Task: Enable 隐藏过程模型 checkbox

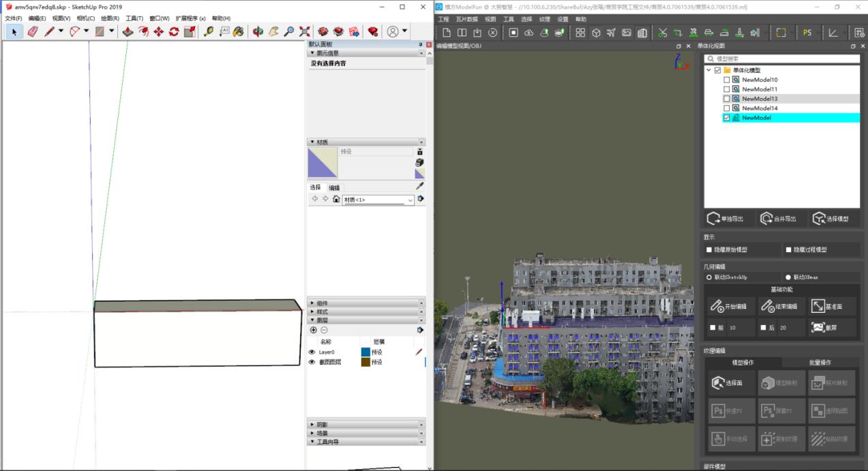Action: (x=789, y=249)
